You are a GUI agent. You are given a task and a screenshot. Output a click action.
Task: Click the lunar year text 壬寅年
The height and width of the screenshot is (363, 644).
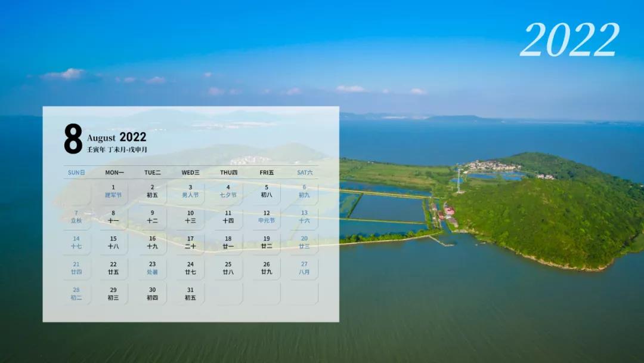coord(97,150)
